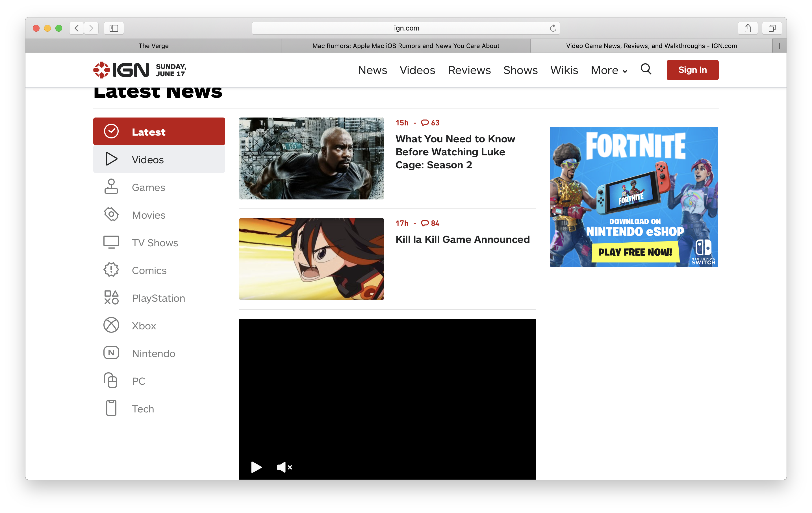Open Reviews in top navigation
This screenshot has width=812, height=513.
click(x=469, y=70)
